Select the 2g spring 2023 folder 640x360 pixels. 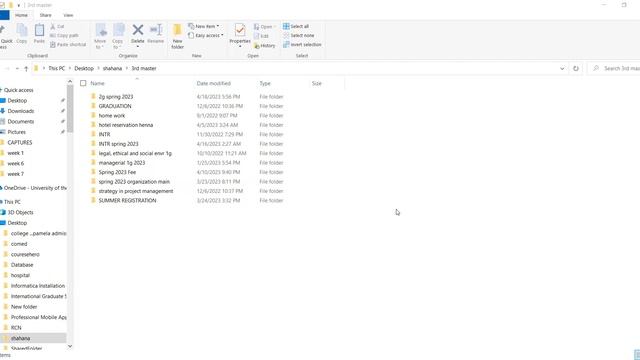[x=116, y=97]
